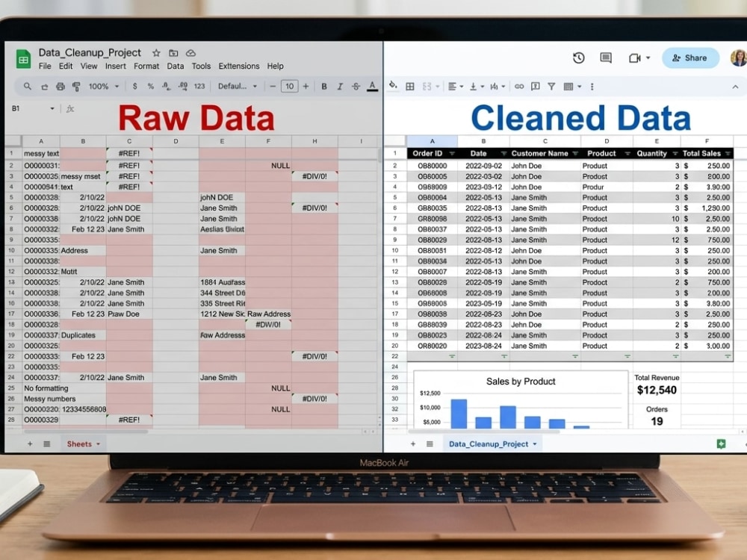Click the insert link icon
The width and height of the screenshot is (747, 560).
point(519,86)
